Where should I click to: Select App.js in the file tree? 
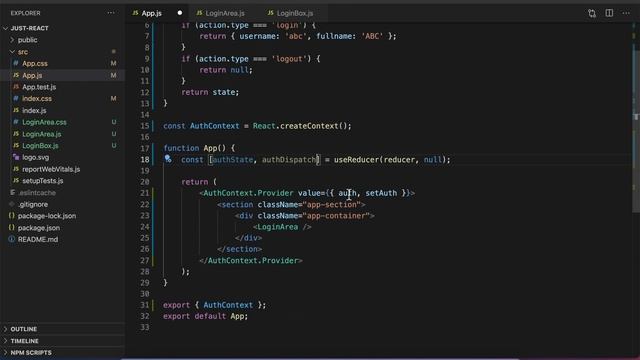click(32, 76)
